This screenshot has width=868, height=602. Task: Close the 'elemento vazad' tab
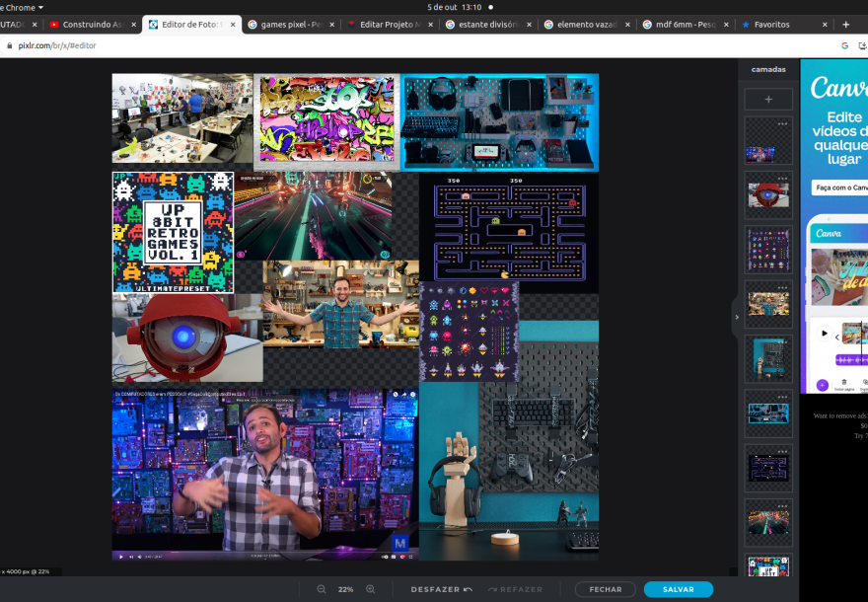pyautogui.click(x=627, y=25)
